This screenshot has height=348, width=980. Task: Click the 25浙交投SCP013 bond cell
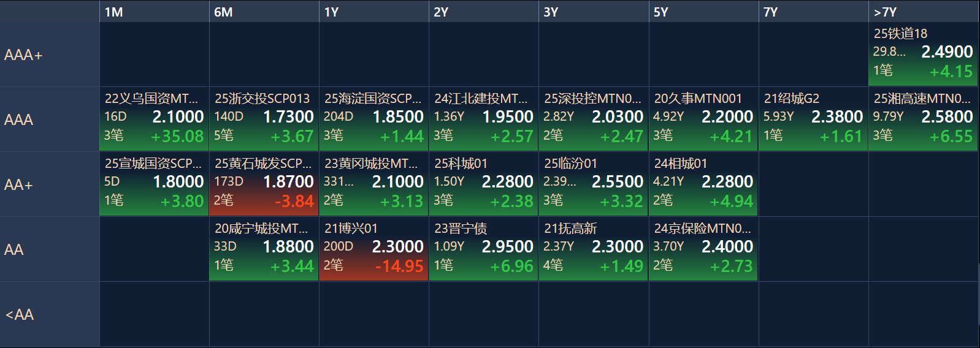(x=264, y=119)
